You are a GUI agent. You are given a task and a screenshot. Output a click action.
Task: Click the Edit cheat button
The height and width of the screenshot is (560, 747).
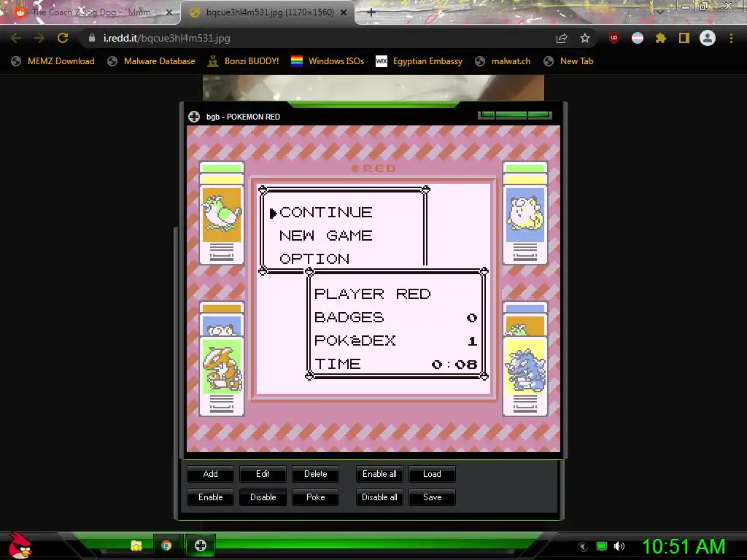tap(263, 474)
